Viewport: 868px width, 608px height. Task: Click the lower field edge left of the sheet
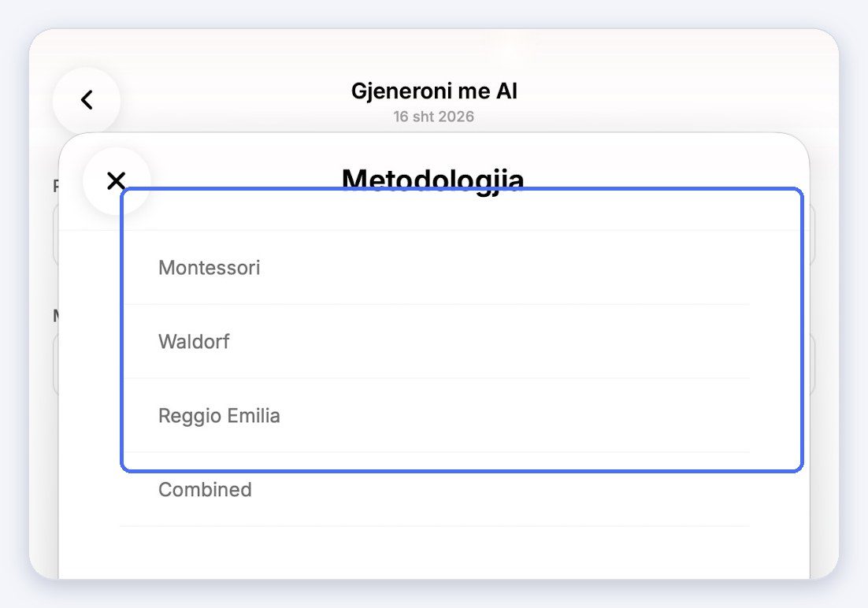tap(55, 365)
